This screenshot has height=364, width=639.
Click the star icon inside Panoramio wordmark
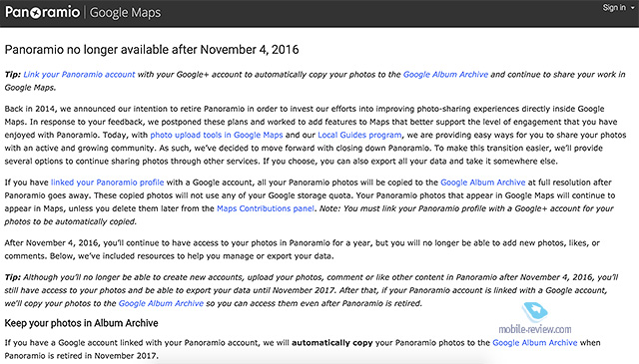point(36,13)
